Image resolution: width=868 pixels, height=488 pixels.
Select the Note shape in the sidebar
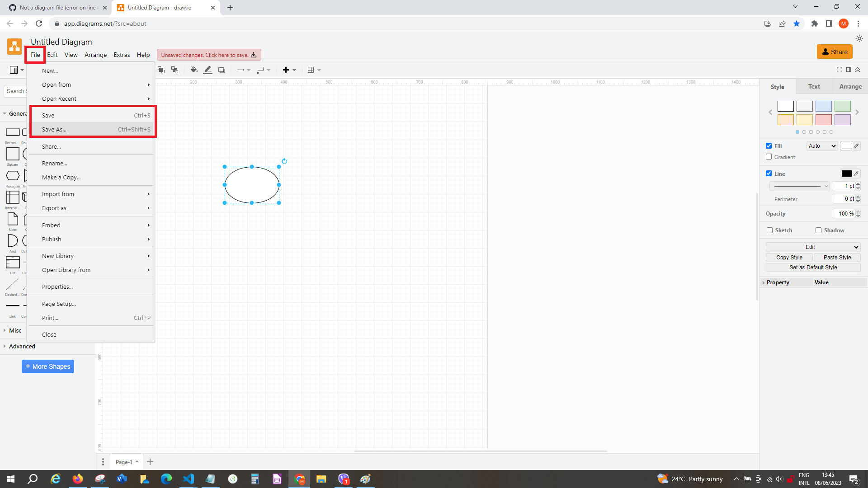(x=12, y=220)
